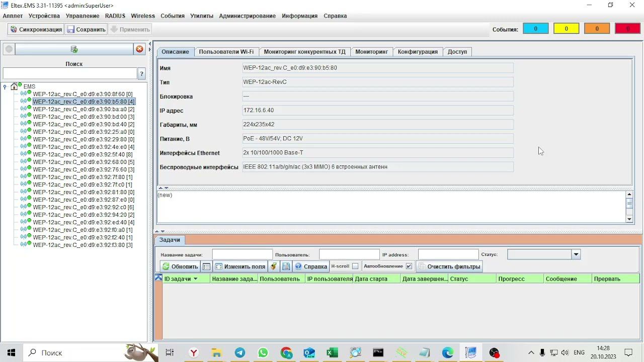Switch to the Мониторинг конкурентных ТД tab
The width and height of the screenshot is (644, 362).
(x=305, y=52)
